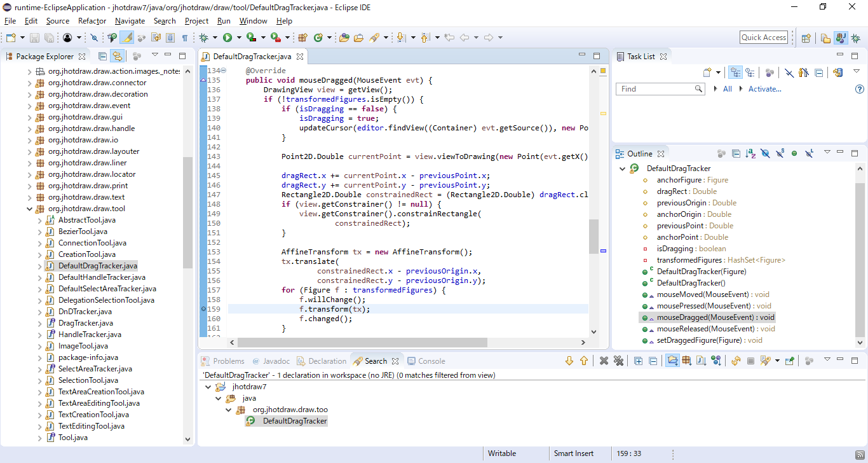868x463 pixels.
Task: Switch to the Resource perspective icon
Action: pos(825,38)
